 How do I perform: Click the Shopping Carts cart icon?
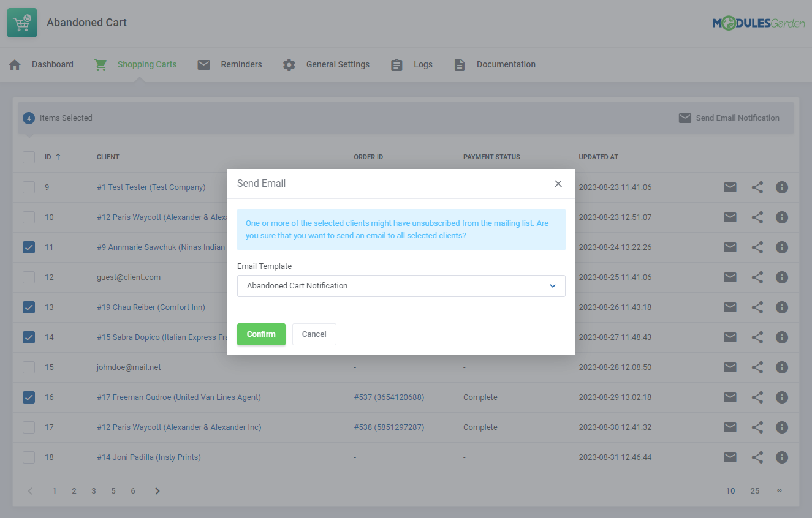[x=100, y=64]
